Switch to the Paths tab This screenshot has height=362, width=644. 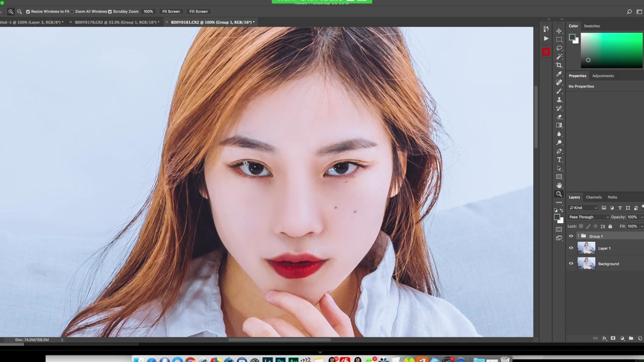(x=612, y=197)
